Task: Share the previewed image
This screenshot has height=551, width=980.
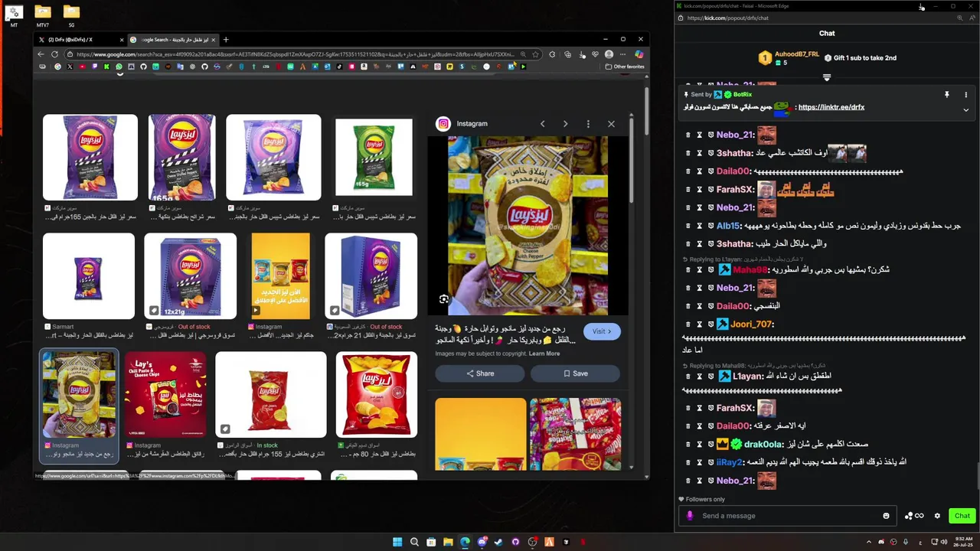Action: pos(480,373)
